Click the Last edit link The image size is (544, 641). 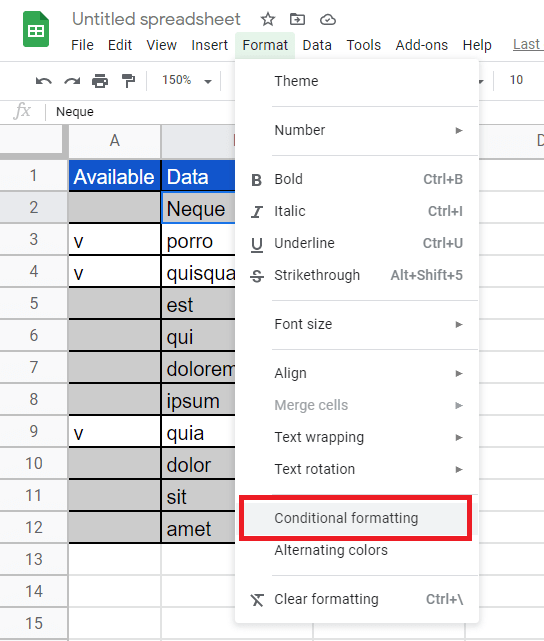(x=528, y=44)
